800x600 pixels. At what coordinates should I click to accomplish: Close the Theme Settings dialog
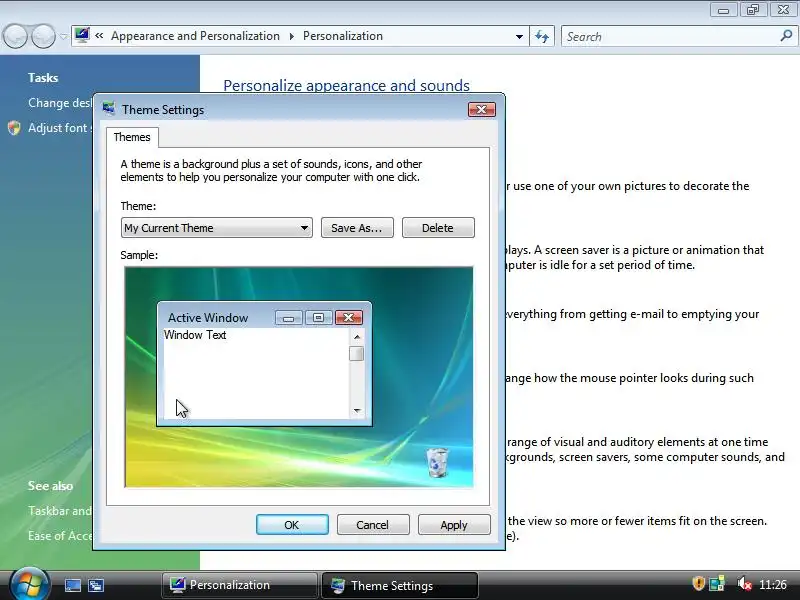click(x=481, y=110)
